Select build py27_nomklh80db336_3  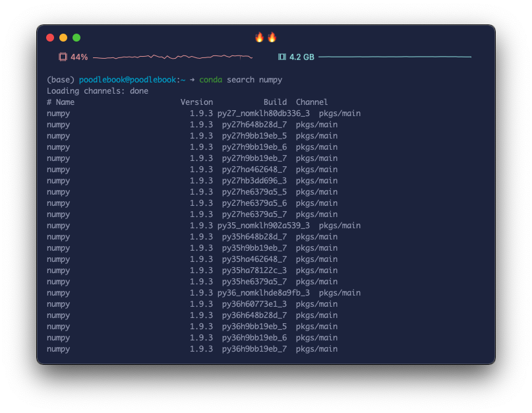point(264,113)
